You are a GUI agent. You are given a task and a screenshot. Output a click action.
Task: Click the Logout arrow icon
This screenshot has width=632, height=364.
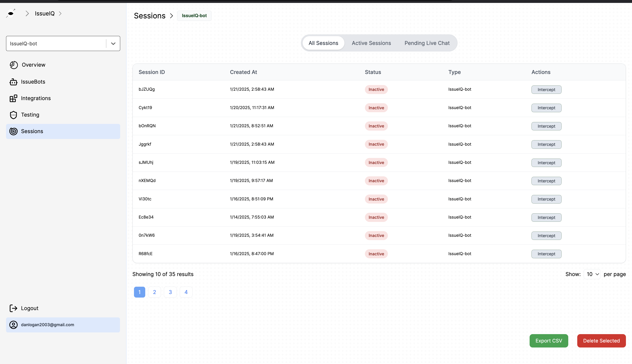pos(13,308)
